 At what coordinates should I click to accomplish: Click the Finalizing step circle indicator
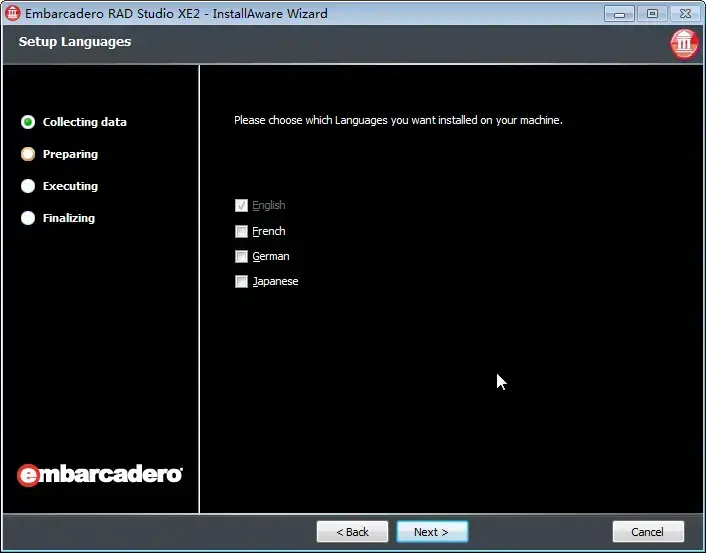[x=28, y=218]
